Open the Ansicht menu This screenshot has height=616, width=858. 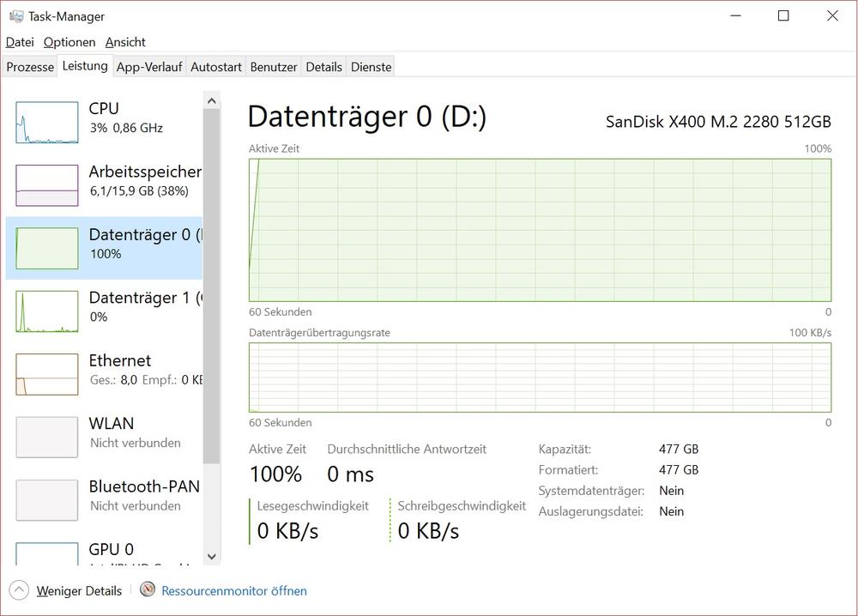(125, 42)
